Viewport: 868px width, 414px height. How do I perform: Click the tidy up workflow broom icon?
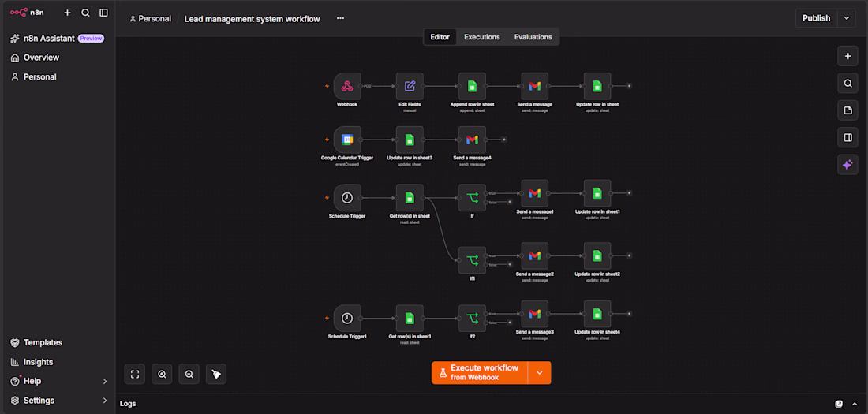tap(216, 374)
